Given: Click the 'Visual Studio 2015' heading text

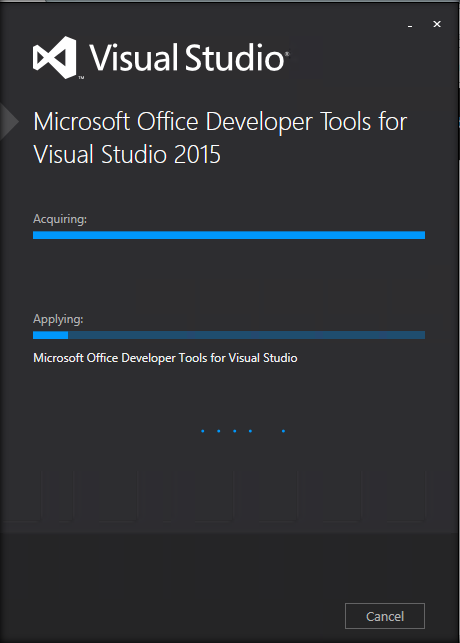Looking at the screenshot, I should pyautogui.click(x=127, y=155).
